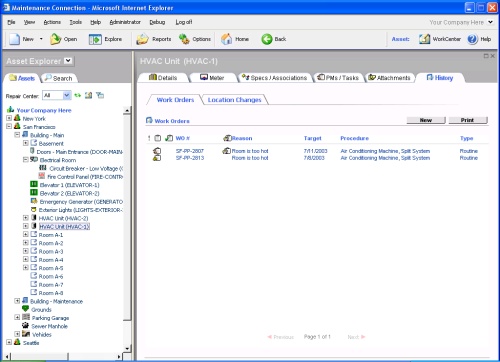500x362 pixels.
Task: Open the Meter tab
Action: pos(212,78)
